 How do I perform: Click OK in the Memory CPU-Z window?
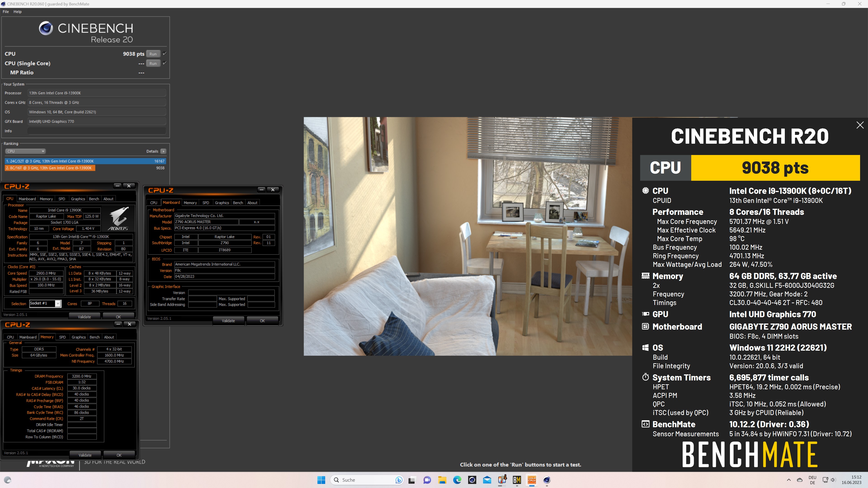[119, 455]
